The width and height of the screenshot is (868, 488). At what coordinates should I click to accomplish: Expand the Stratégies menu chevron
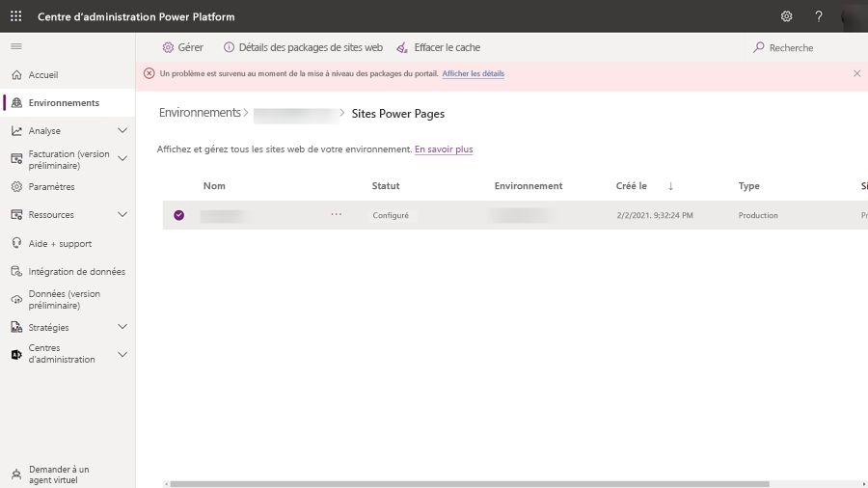tap(122, 327)
